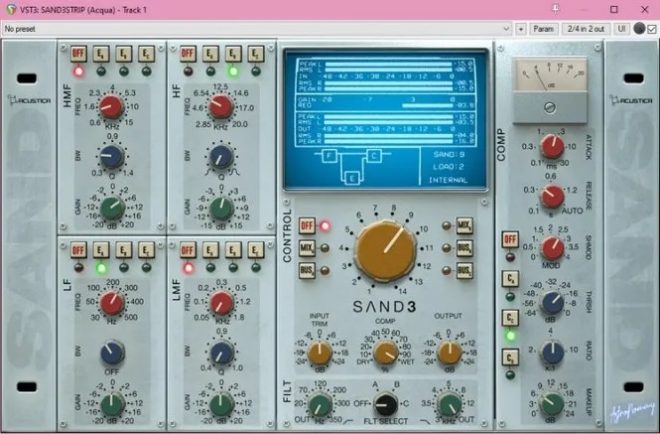Adjust the HF band BW blue knob

pos(221,157)
